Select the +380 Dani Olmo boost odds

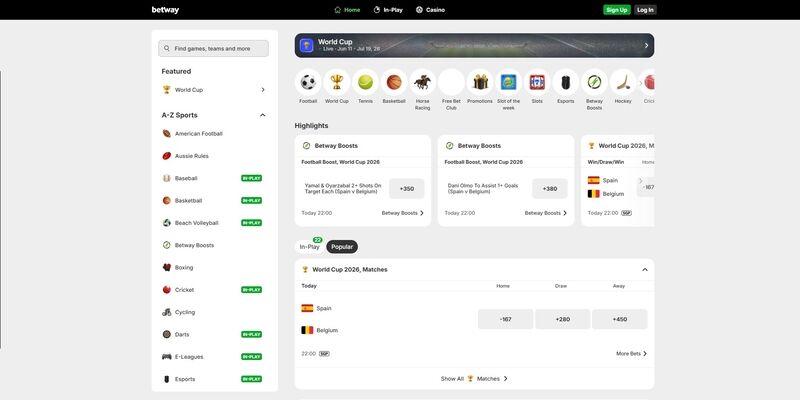coord(550,189)
